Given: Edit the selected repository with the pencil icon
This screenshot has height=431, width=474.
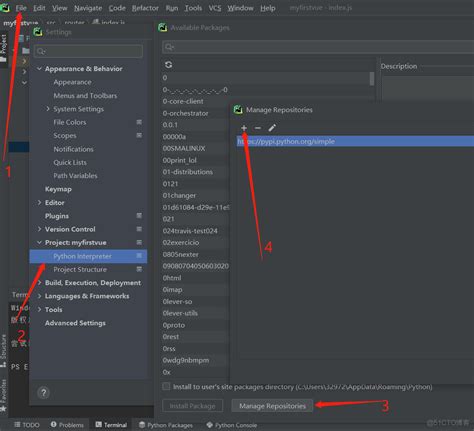Looking at the screenshot, I should (x=272, y=128).
